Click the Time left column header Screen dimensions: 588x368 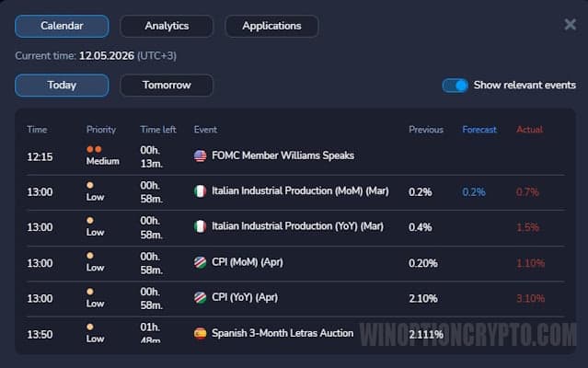158,130
